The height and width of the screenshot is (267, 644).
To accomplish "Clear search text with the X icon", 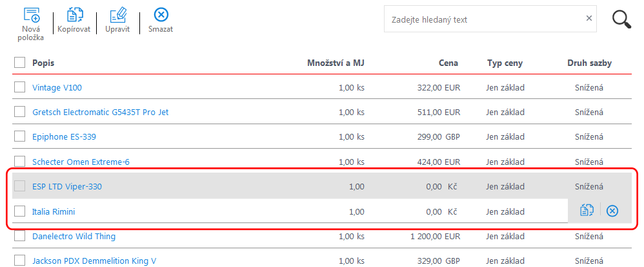I will pyautogui.click(x=589, y=19).
